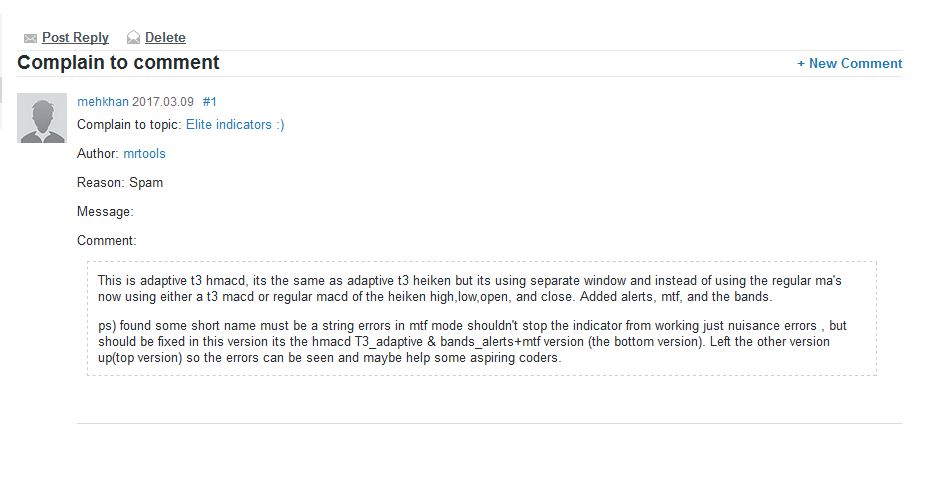Click the Complain to topic: label
Image resolution: width=952 pixels, height=495 pixels.
click(x=129, y=125)
